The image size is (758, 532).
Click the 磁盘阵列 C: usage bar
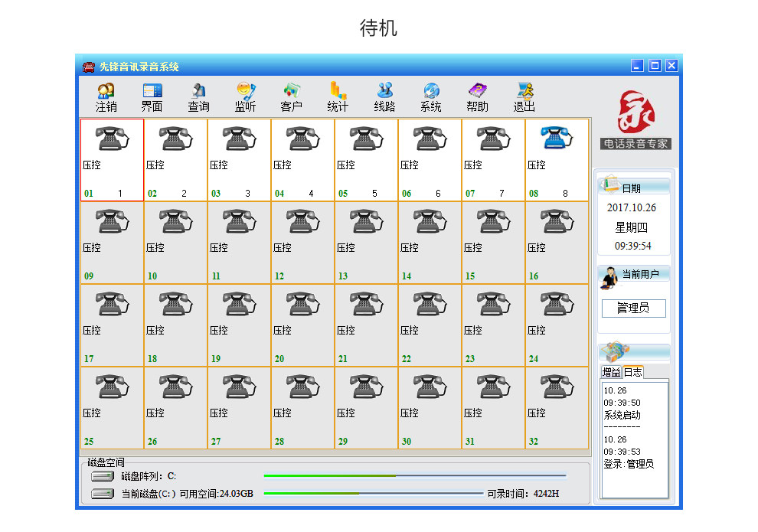[415, 476]
